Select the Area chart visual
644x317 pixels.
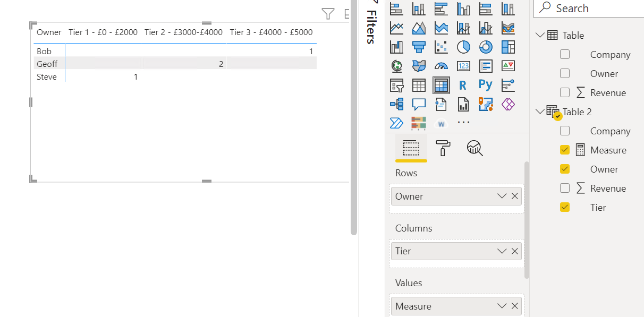[419, 28]
